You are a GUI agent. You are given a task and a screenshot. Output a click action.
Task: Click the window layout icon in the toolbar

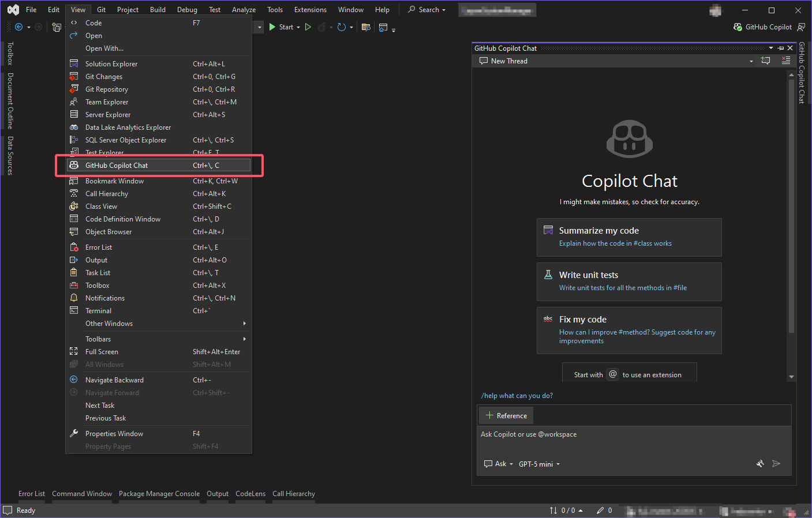tap(383, 27)
